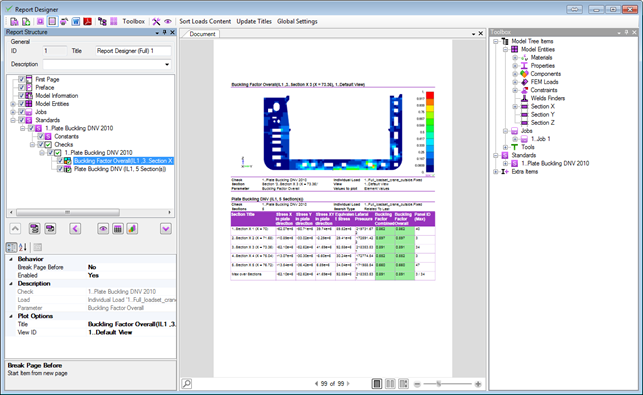Click Toolbox in the top toolbar

134,21
